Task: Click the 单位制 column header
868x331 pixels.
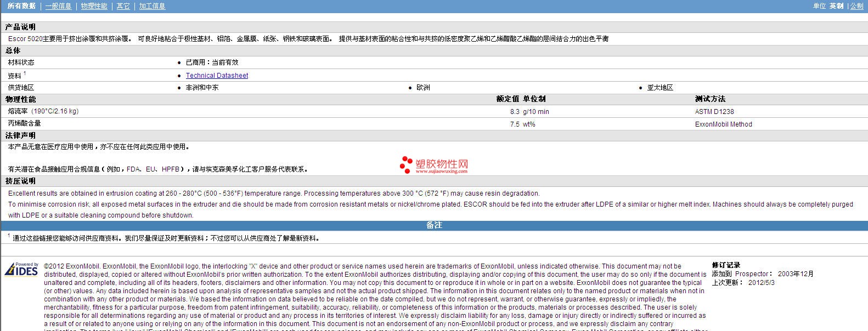Action: pos(534,99)
